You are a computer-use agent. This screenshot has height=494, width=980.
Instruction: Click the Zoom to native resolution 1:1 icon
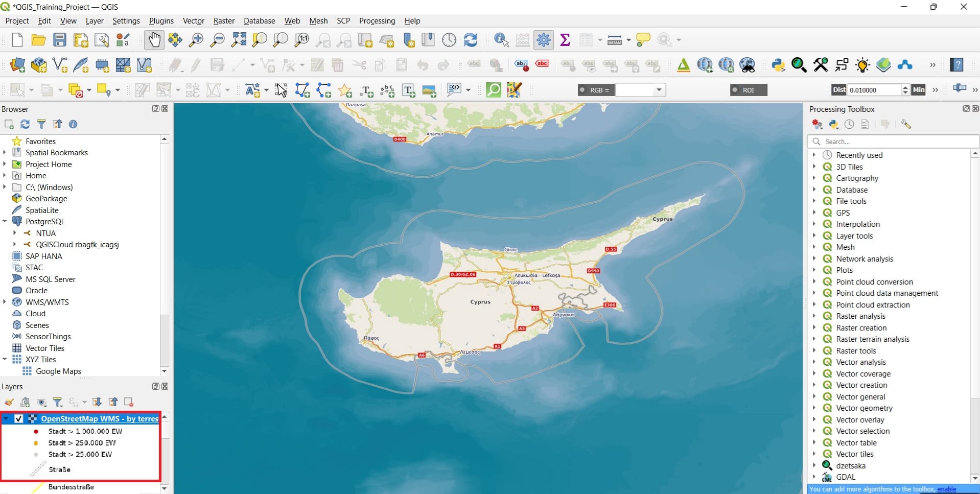point(302,40)
